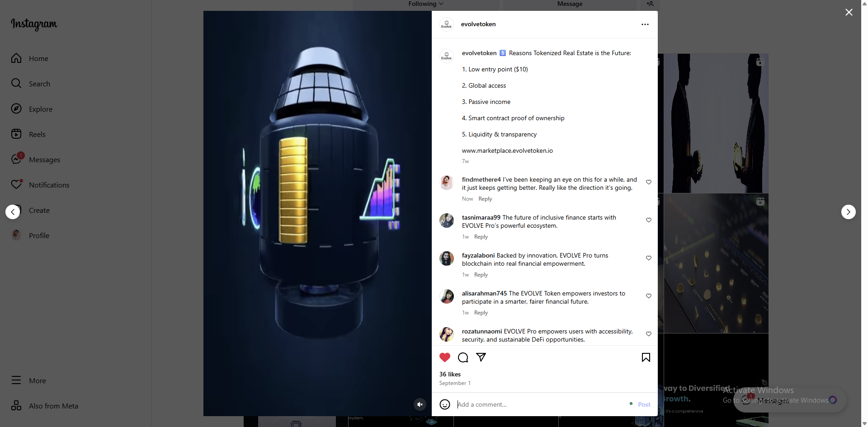This screenshot has width=868, height=427.
Task: Click tasnimaraa99's avatar
Action: point(447,221)
